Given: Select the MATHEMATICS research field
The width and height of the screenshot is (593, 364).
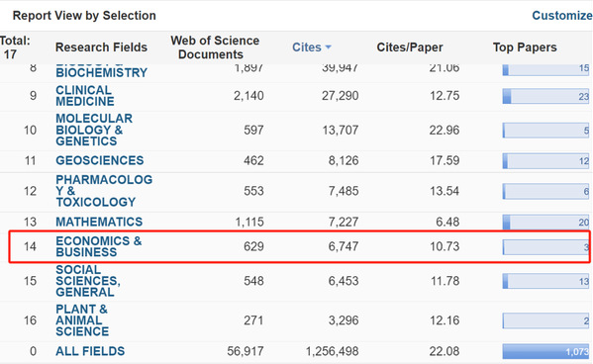Looking at the screenshot, I should point(99,222).
